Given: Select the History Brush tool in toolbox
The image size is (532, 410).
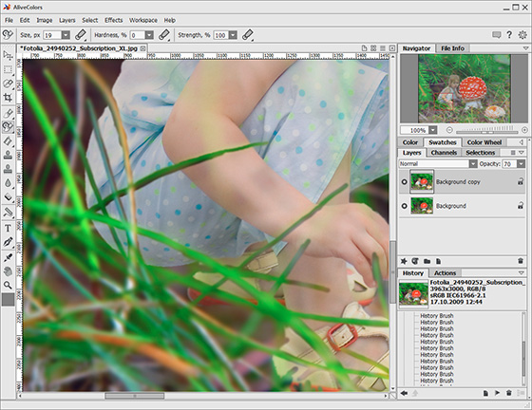Looking at the screenshot, I should (x=8, y=127).
